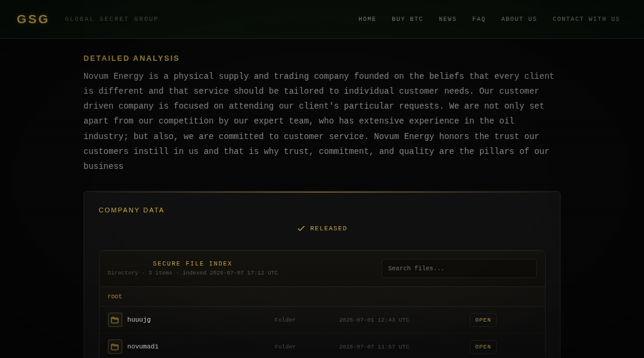Open the Home nav item
Screen dimensions: 644x358
pyautogui.click(x=367, y=19)
